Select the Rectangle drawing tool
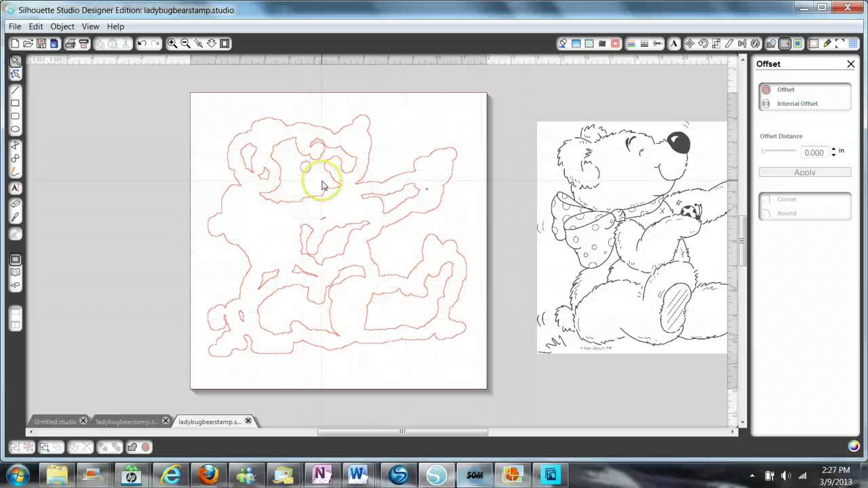 point(15,103)
